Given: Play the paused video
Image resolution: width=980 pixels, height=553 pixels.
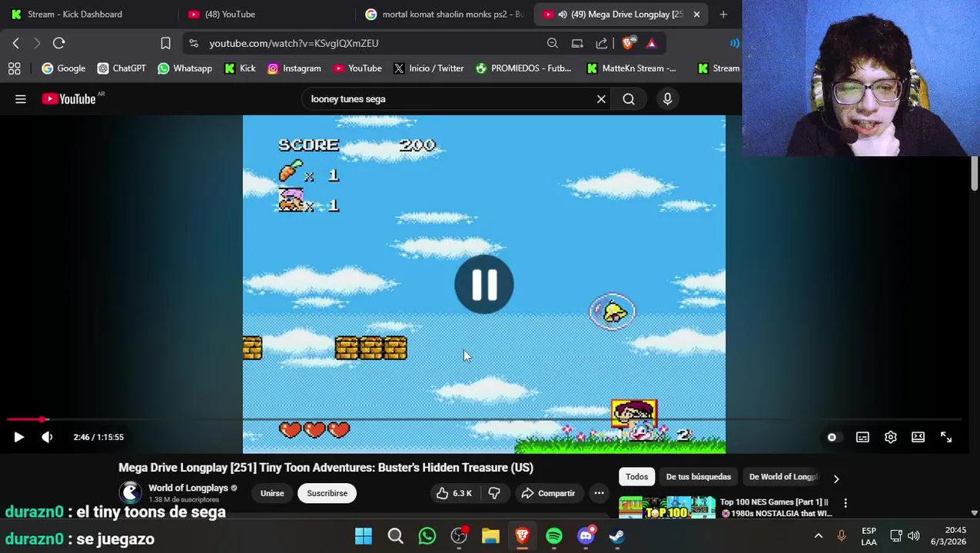Looking at the screenshot, I should (x=19, y=437).
